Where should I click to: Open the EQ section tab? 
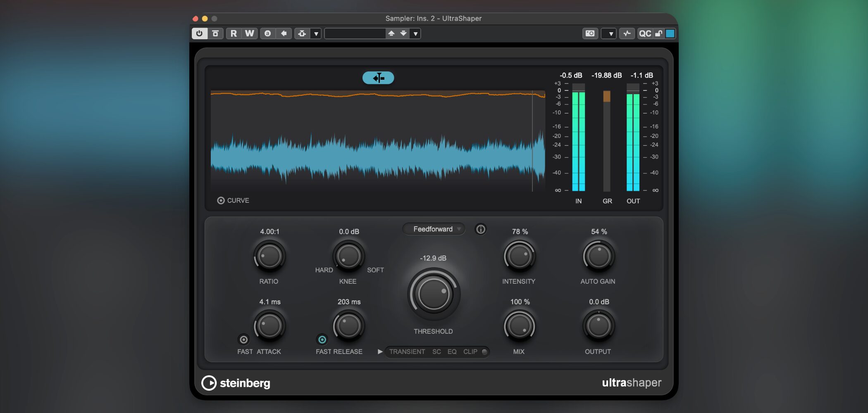(452, 351)
